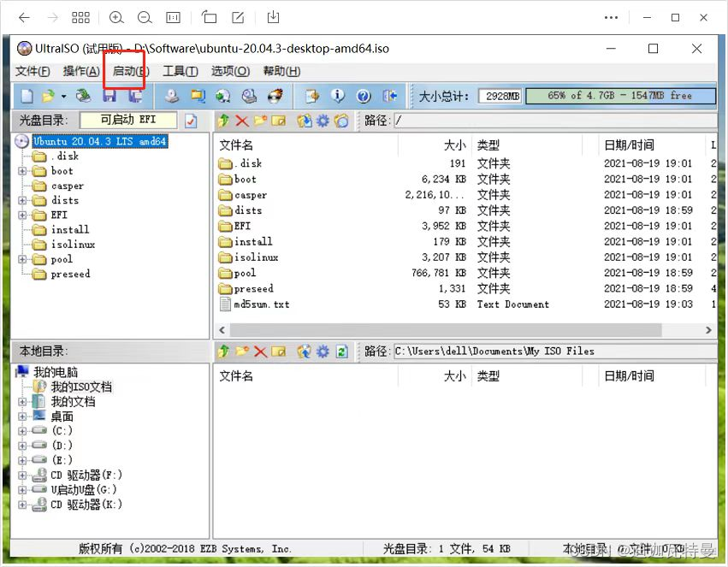Select CD 驱动器(F:) in local tree

(86, 475)
